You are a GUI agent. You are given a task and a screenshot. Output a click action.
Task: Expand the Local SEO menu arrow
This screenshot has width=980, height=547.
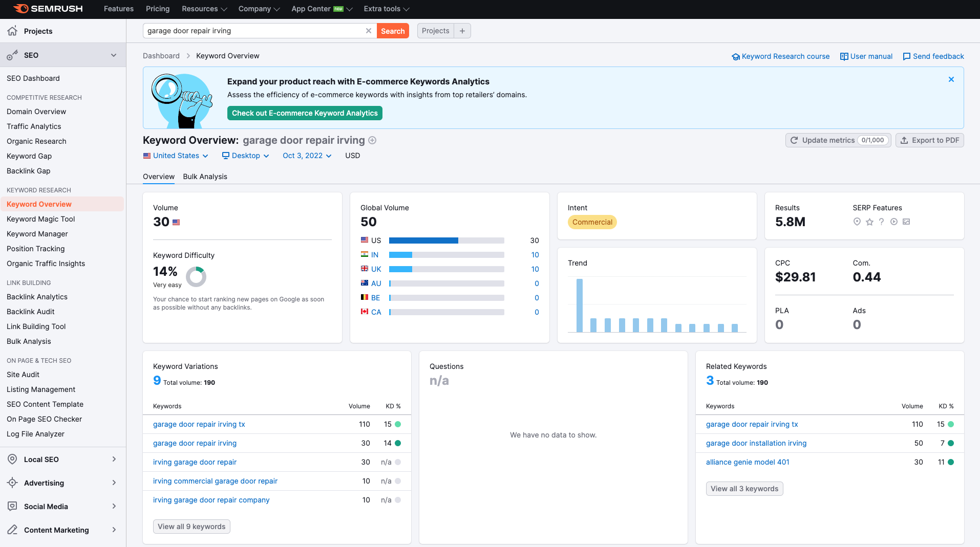[114, 459]
